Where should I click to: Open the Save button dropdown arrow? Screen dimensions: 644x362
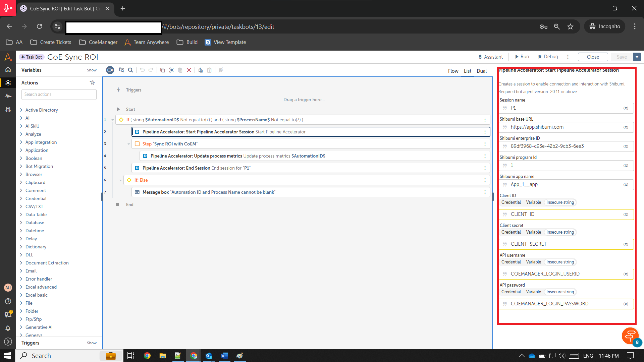tap(637, 57)
